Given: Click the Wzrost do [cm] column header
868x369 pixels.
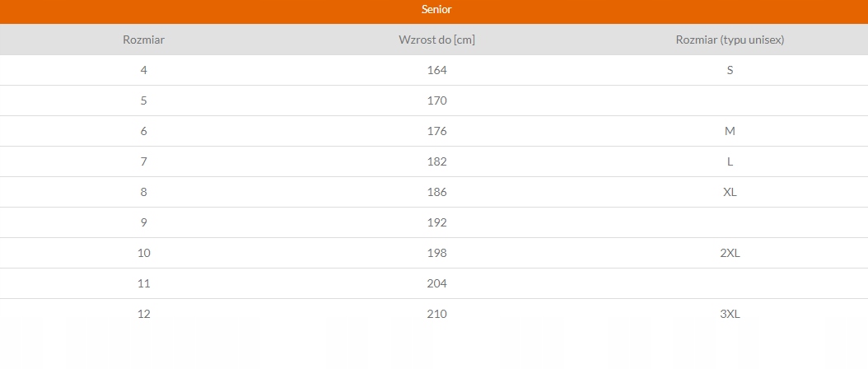Looking at the screenshot, I should click(436, 40).
